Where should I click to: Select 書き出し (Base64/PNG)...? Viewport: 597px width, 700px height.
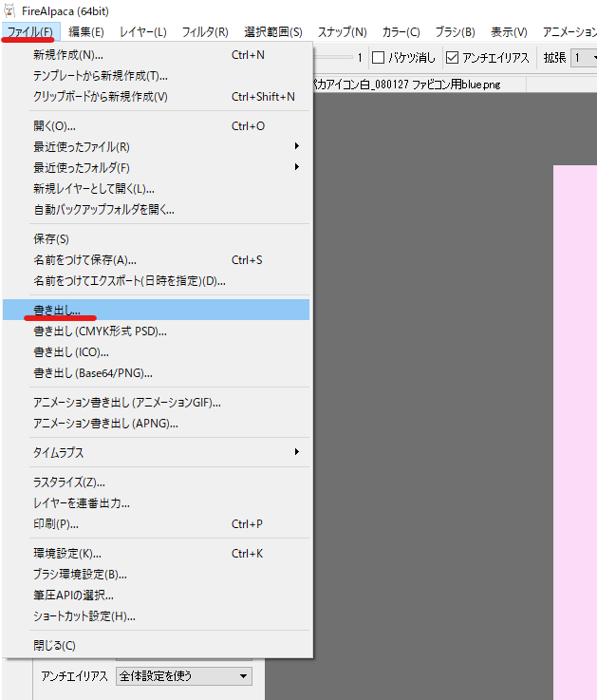(156, 373)
